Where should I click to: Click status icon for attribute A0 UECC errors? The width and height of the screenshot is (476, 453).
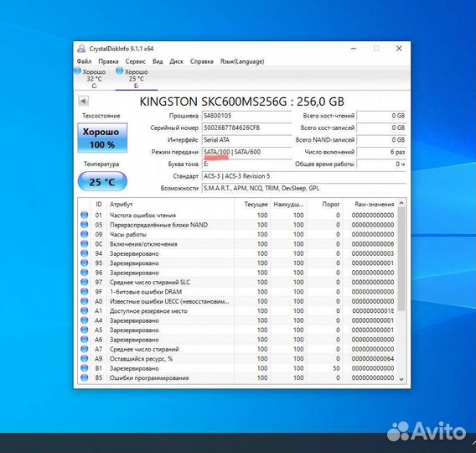click(85, 301)
